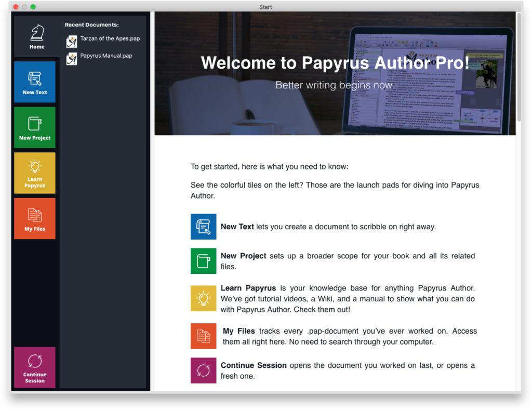Click the welcome page vertical scrollbar
Image resolution: width=532 pixels, height=410 pixels.
pyautogui.click(x=519, y=67)
